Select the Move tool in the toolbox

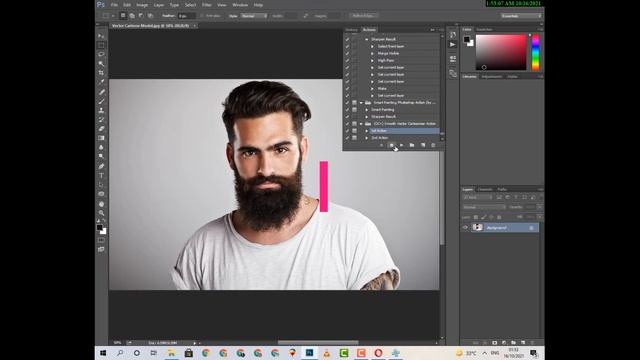coord(101,36)
